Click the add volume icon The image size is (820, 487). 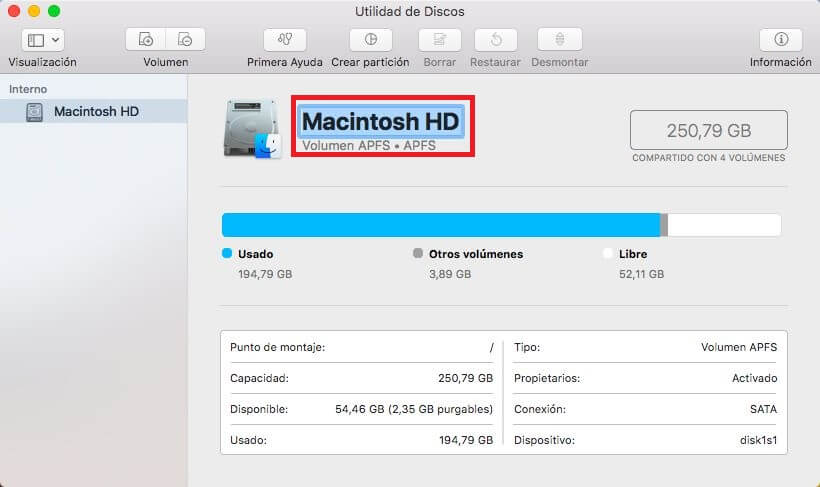(145, 39)
